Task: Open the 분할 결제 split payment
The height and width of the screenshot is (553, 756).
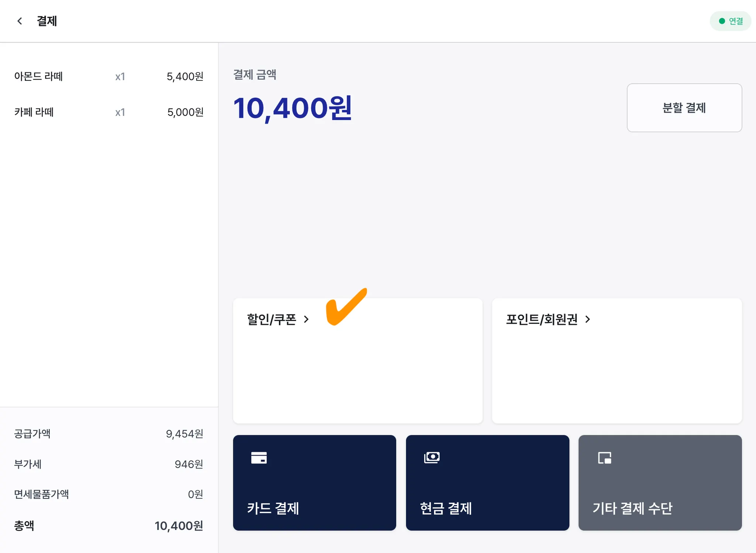Action: tap(684, 108)
